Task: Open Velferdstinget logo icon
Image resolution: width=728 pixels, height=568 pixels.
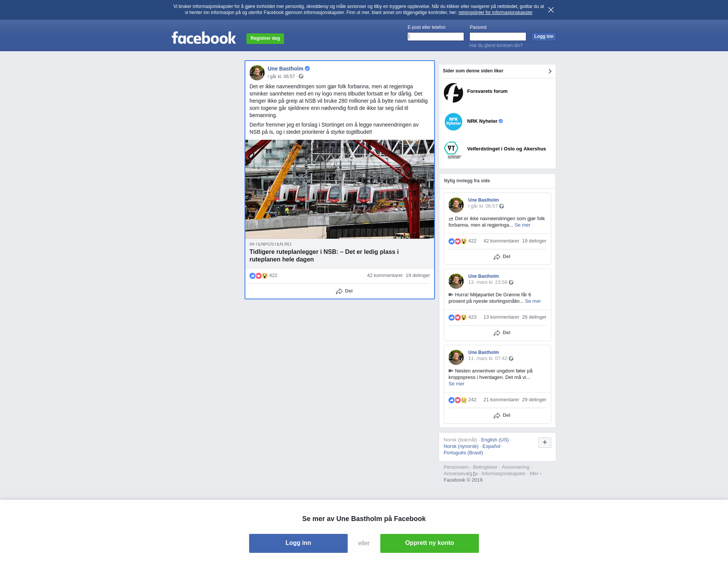Action: click(453, 150)
